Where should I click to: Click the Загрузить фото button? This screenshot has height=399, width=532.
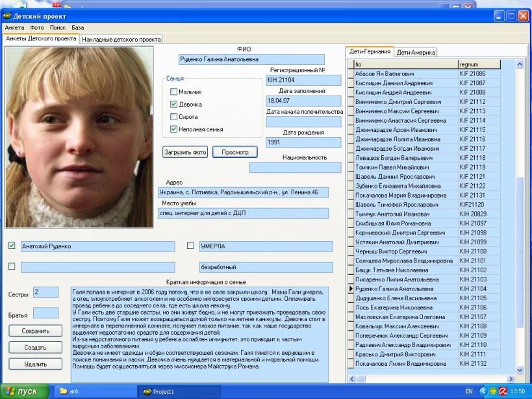point(185,152)
